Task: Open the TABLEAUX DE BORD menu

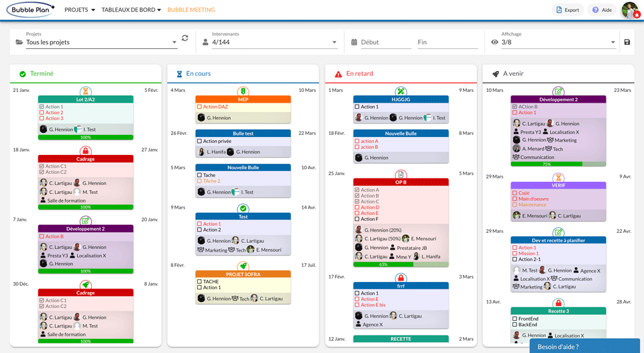Action: [x=131, y=9]
